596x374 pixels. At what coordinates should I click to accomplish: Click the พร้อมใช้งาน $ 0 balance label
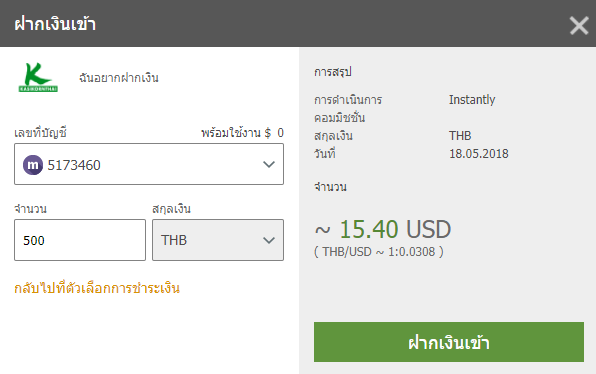pyautogui.click(x=243, y=133)
